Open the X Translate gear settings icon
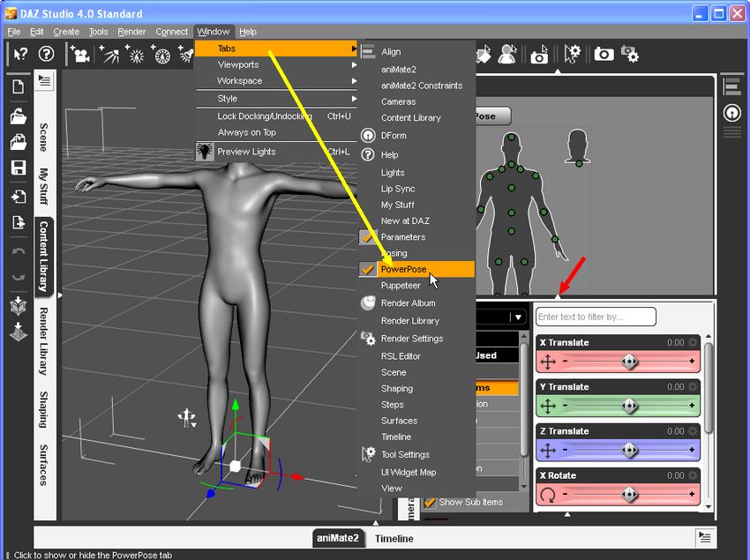 pyautogui.click(x=693, y=342)
